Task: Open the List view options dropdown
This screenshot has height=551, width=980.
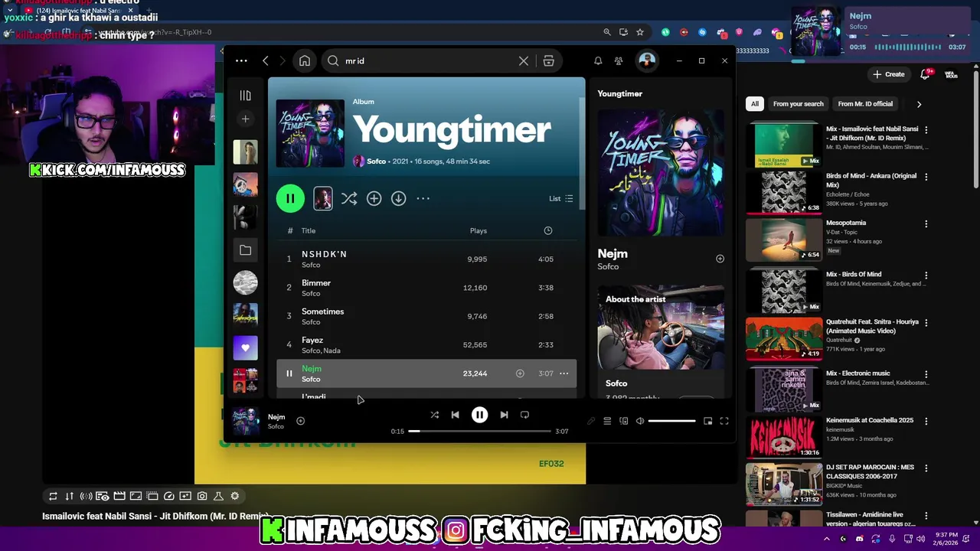Action: coord(561,198)
